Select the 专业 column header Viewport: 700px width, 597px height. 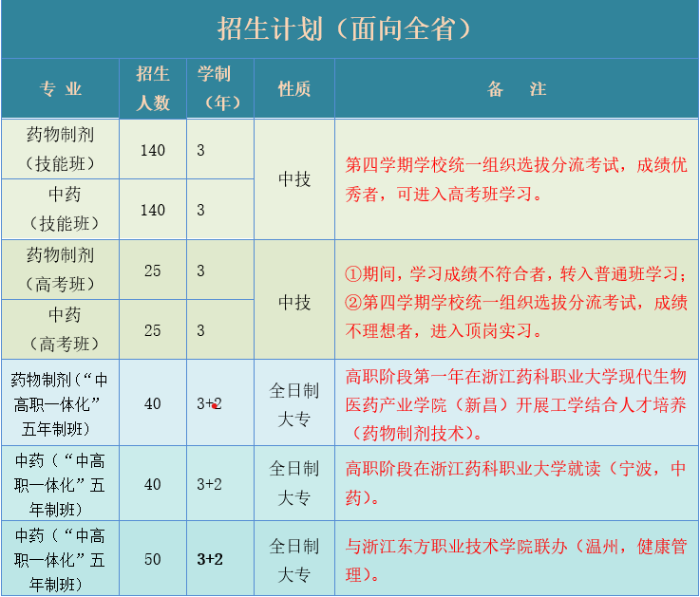[61, 89]
